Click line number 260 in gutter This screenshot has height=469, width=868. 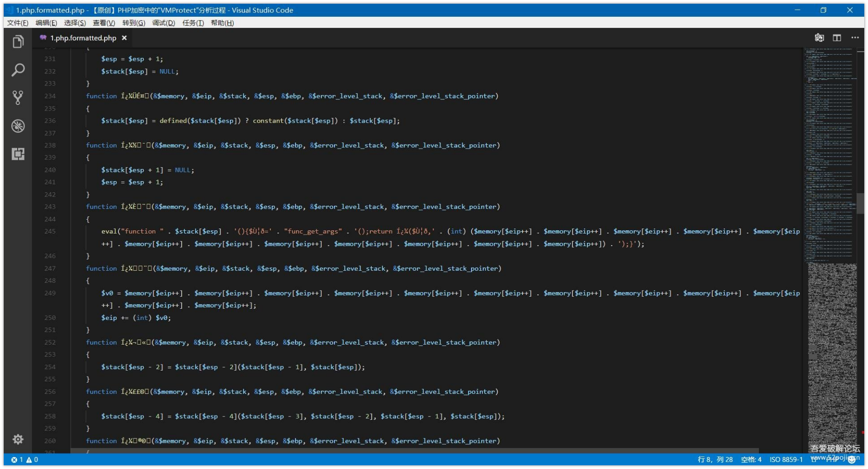coord(50,441)
